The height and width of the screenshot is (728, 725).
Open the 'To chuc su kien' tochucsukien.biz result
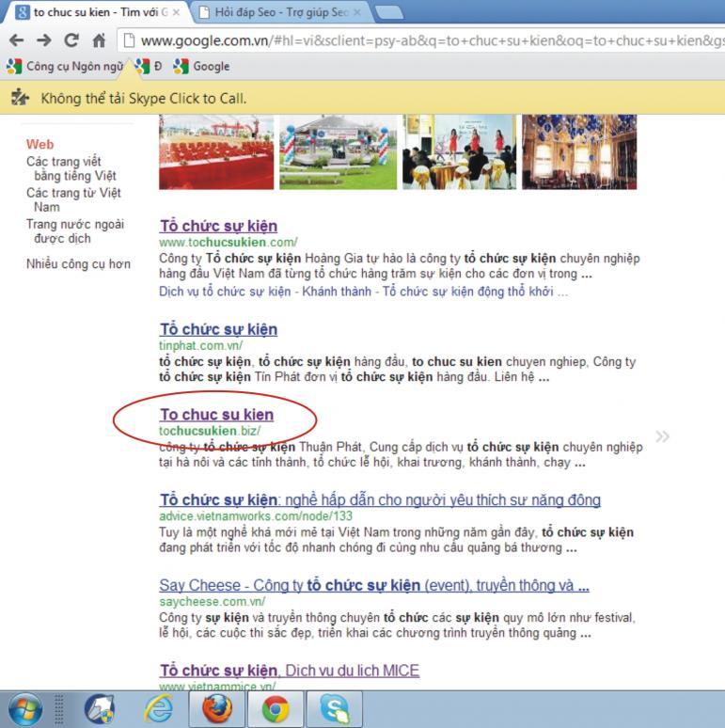pos(217,415)
